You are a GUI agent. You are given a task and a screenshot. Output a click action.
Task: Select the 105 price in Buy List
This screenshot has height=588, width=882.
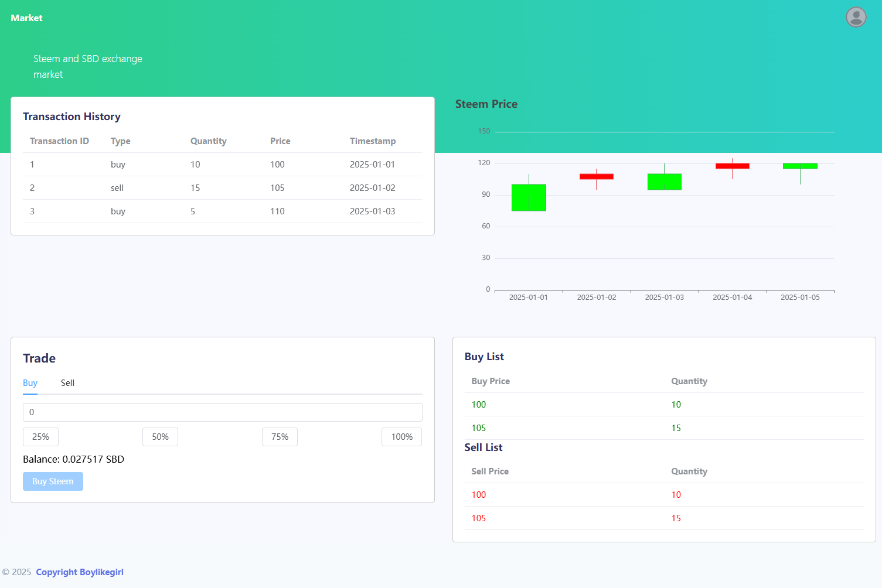[x=479, y=428]
